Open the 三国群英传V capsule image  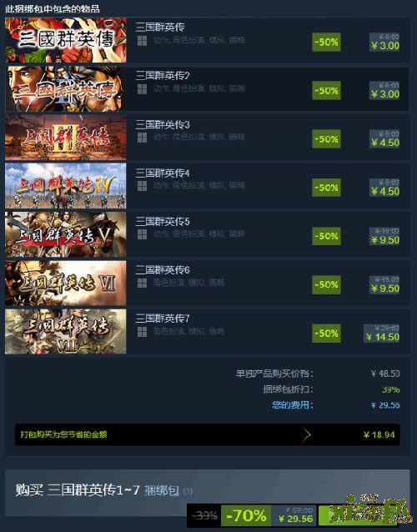coord(66,234)
